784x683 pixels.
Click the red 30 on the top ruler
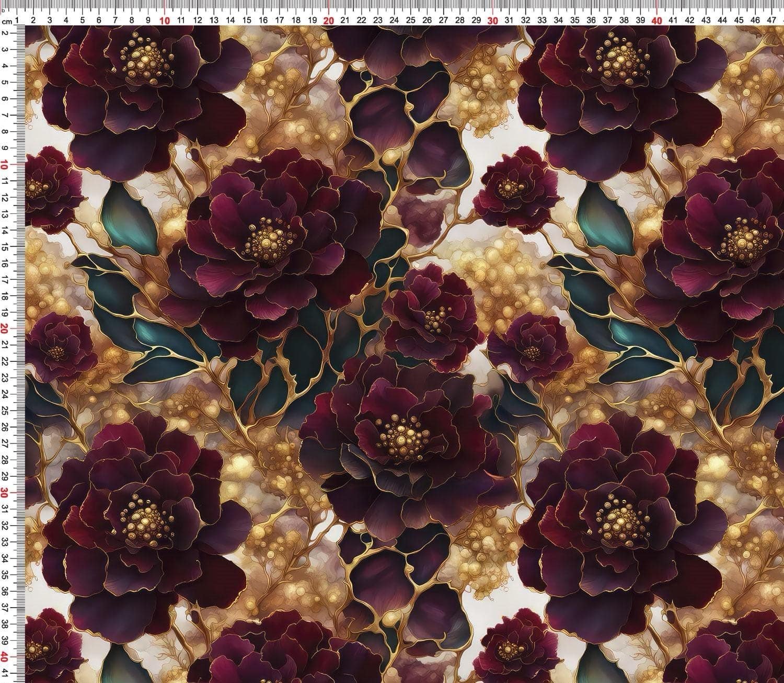coord(493,20)
